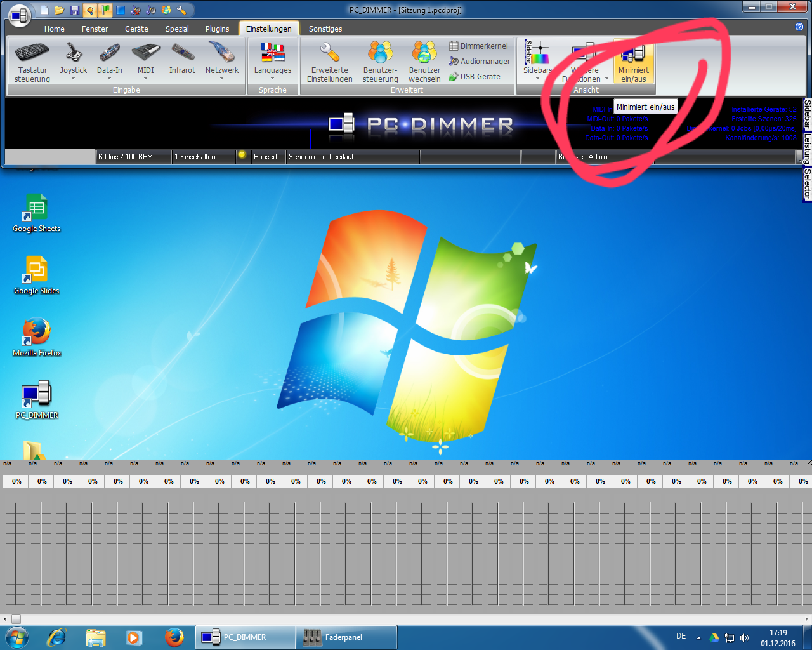Click the users group quick access icon

(166, 10)
